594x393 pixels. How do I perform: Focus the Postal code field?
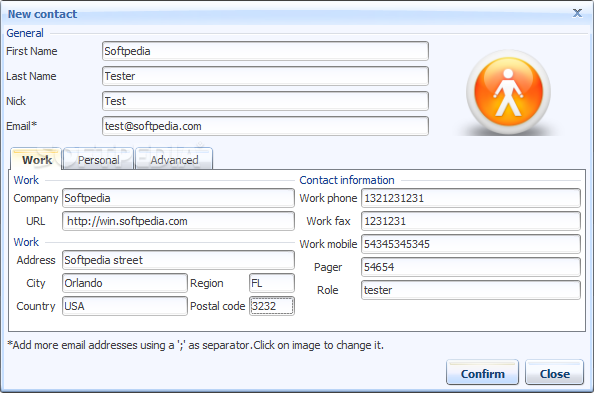[272, 306]
